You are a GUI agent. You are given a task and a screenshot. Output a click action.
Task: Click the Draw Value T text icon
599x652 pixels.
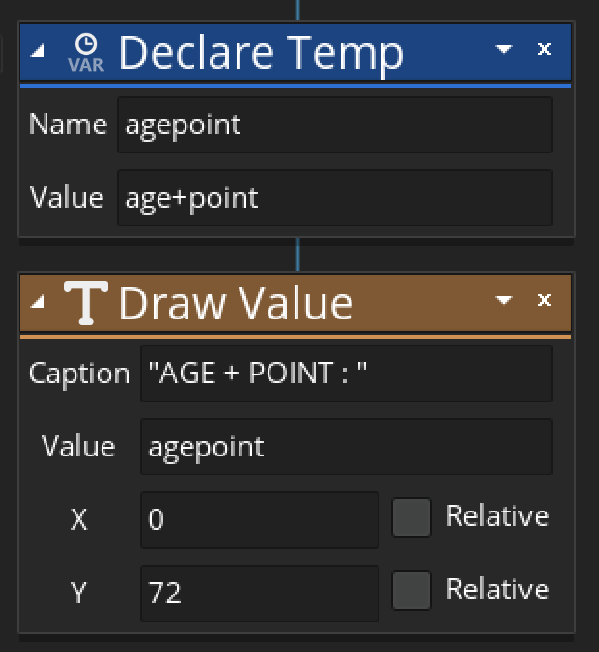click(86, 302)
